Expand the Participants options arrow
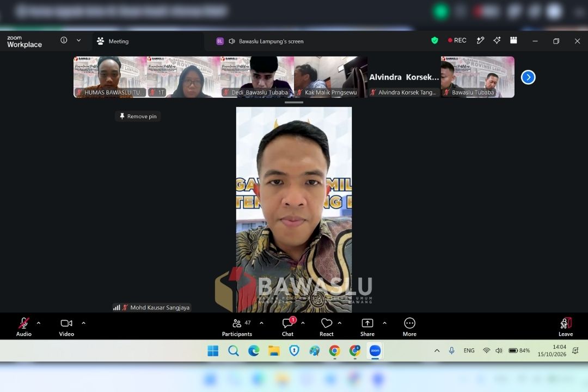The image size is (588, 392). point(261,323)
